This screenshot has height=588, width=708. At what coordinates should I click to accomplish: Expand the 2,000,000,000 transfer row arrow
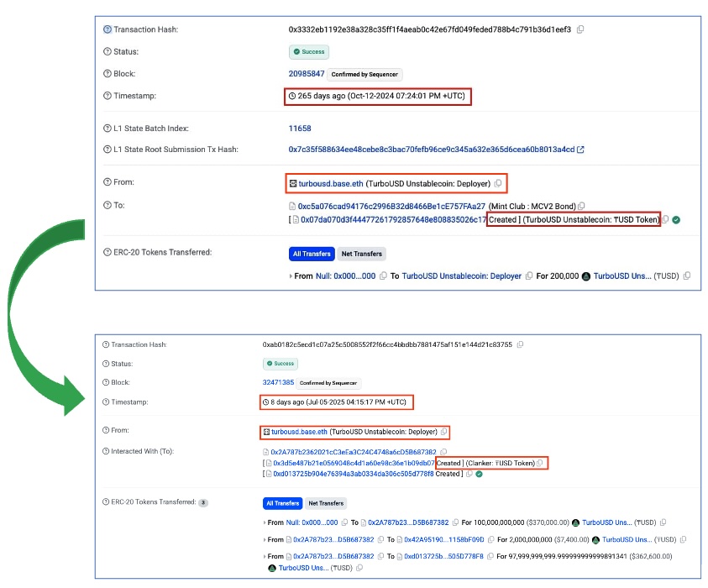point(265,539)
